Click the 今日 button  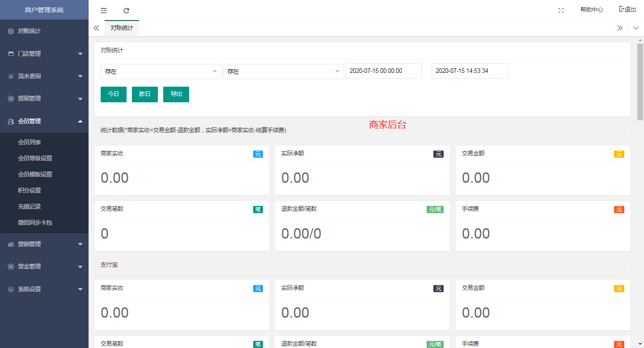point(114,94)
